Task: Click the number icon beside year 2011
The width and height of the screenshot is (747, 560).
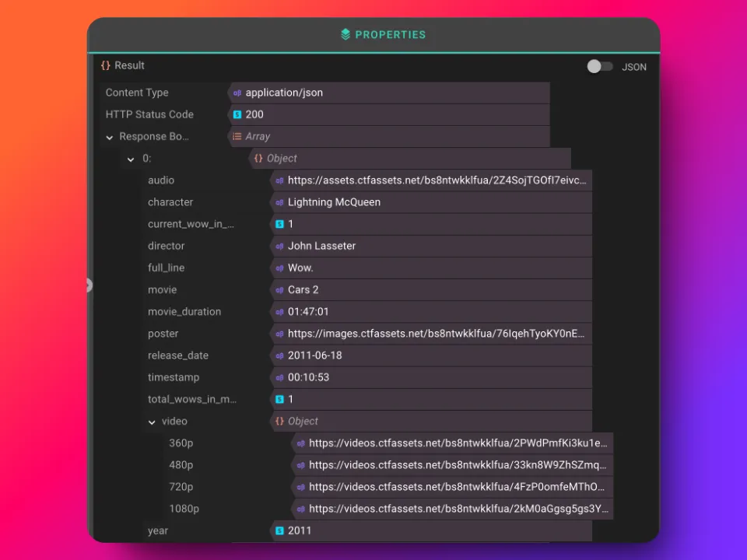Action: pyautogui.click(x=279, y=531)
